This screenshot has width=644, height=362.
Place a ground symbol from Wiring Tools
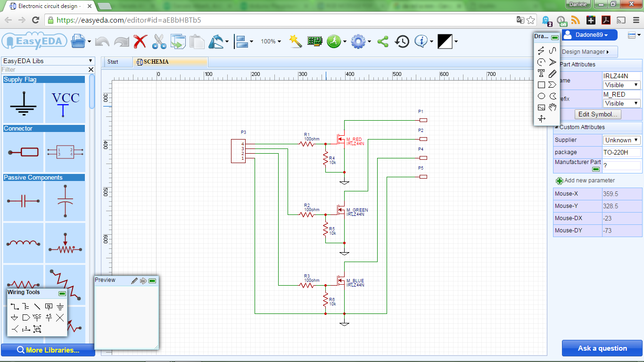point(60,306)
